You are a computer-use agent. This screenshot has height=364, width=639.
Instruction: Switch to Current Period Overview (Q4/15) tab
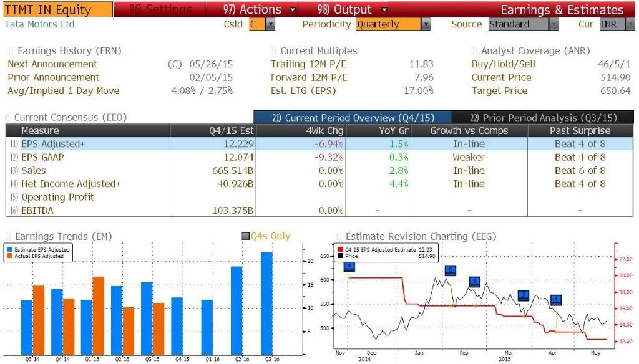coord(353,118)
